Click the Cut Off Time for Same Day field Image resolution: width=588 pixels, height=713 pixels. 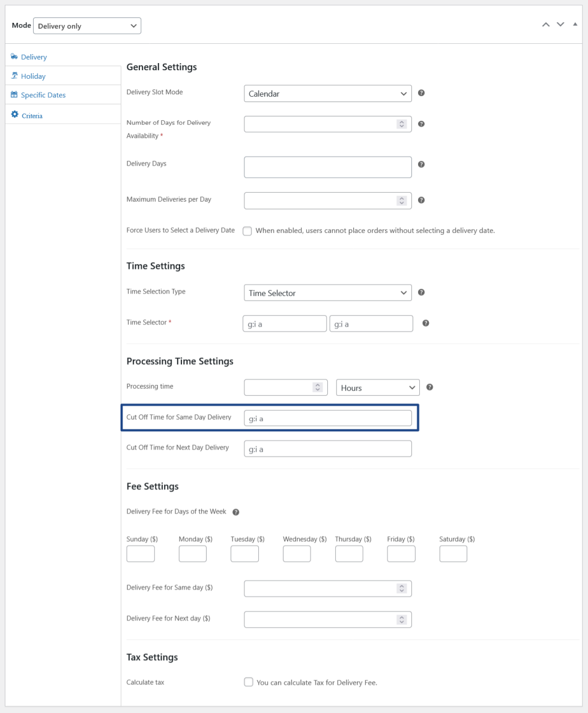click(x=327, y=418)
